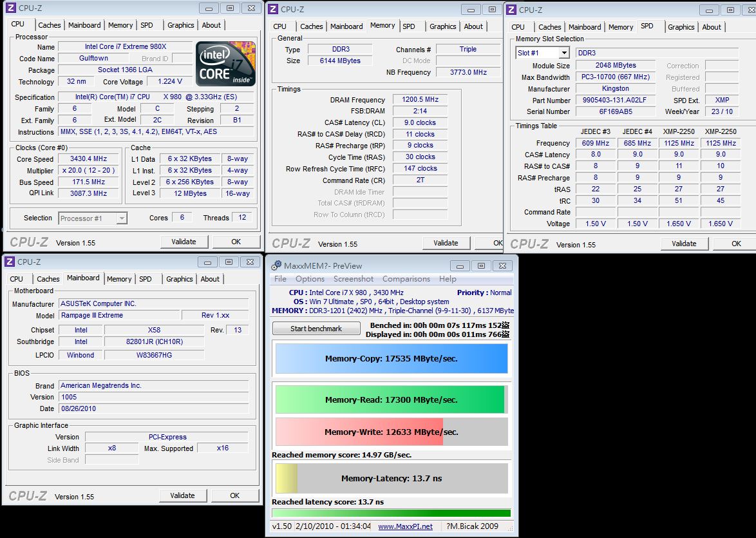Click Validate in the SPD tab window

tap(684, 244)
